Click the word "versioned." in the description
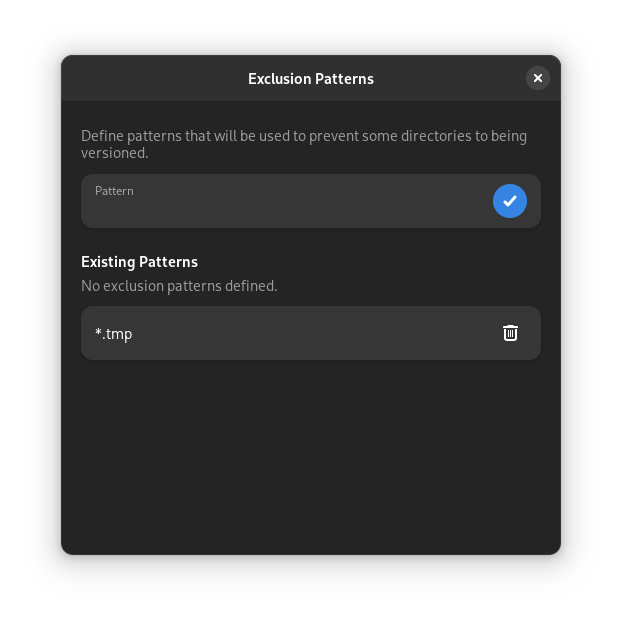 (115, 153)
